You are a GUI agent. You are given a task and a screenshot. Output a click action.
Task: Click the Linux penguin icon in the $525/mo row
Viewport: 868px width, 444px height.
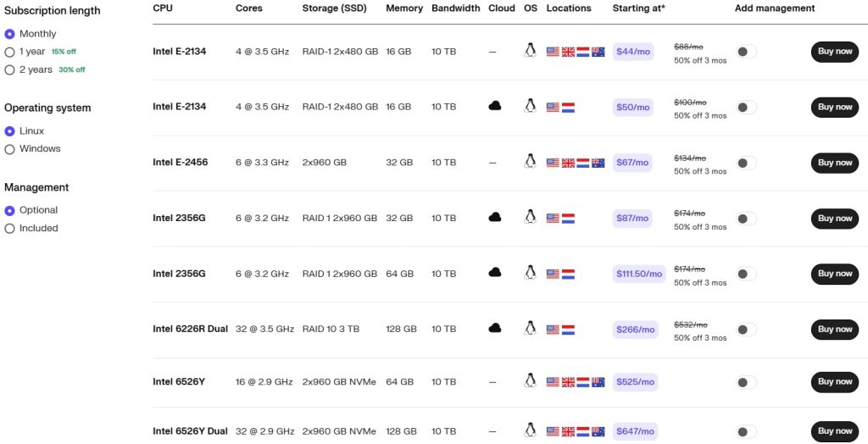pyautogui.click(x=531, y=380)
